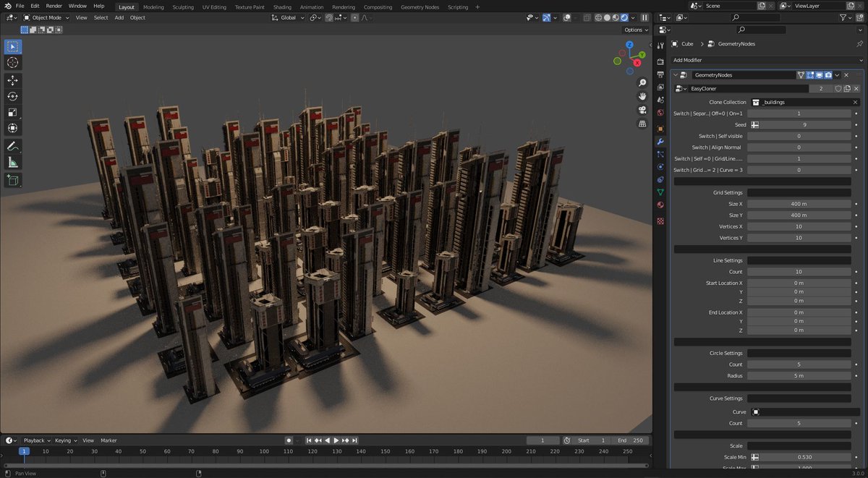868x478 pixels.
Task: Select the Move tool in the left toolbar
Action: [12, 80]
